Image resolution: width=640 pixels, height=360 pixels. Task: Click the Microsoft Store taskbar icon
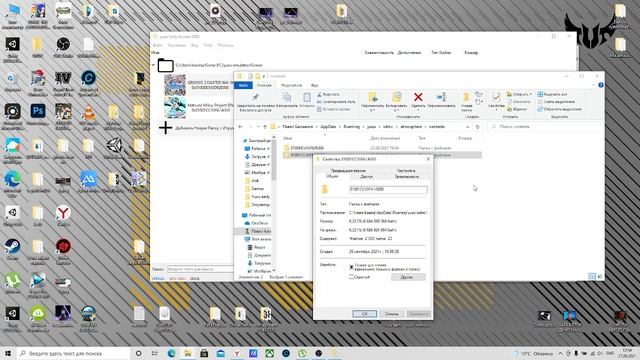point(204,353)
